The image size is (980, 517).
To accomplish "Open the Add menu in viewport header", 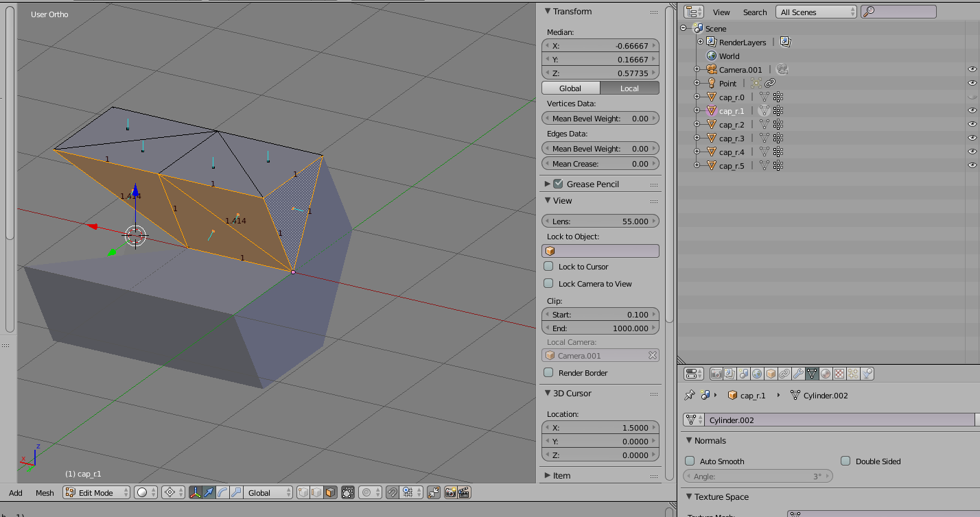I will pyautogui.click(x=16, y=492).
